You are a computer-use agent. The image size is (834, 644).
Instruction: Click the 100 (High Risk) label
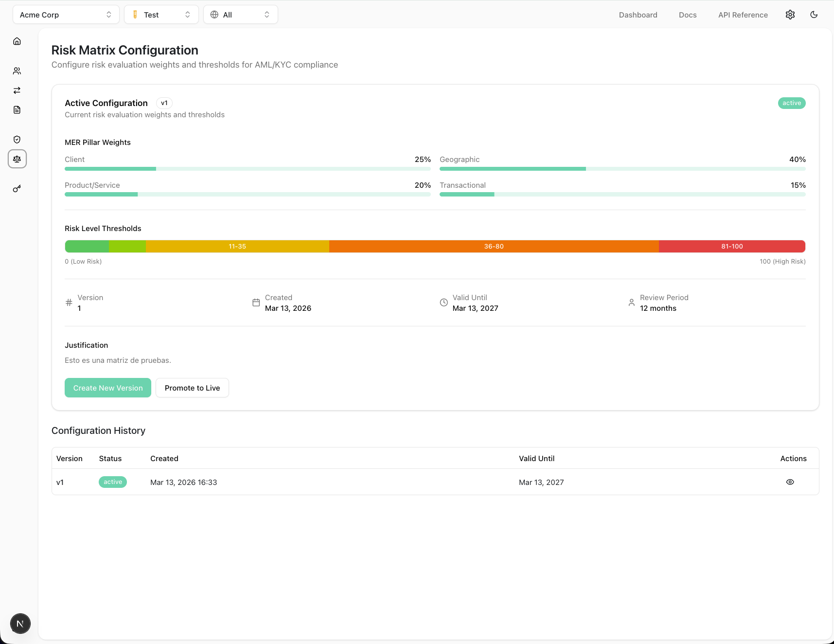(x=782, y=262)
